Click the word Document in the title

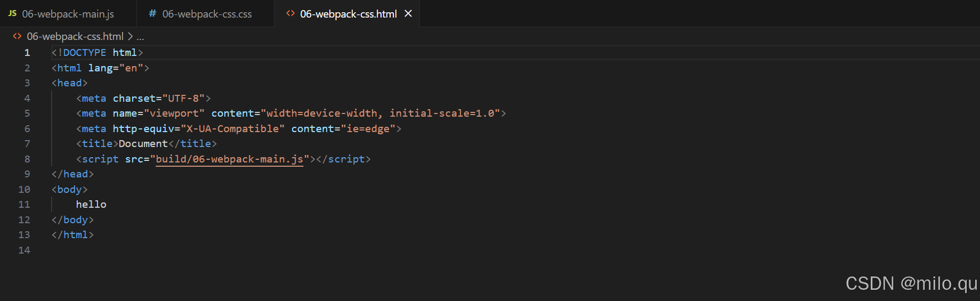pyautogui.click(x=143, y=144)
